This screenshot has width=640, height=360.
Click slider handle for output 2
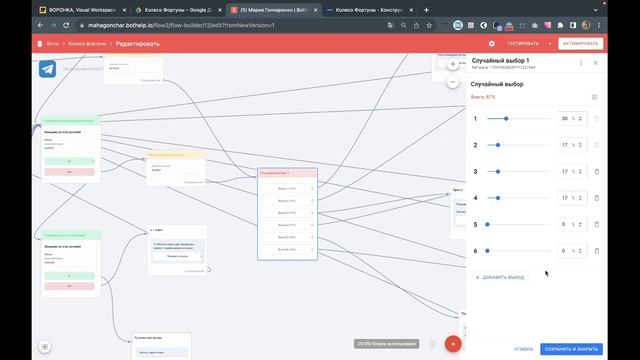(498, 145)
